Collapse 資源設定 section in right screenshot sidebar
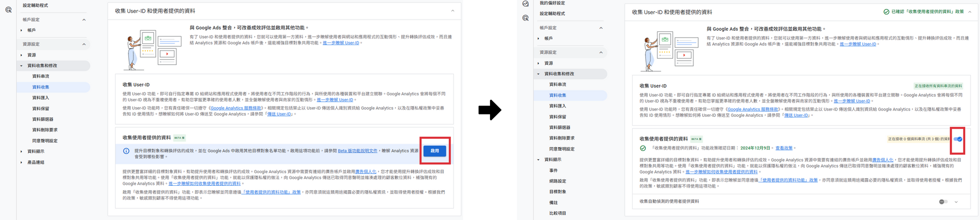The height and width of the screenshot is (220, 980). click(x=601, y=53)
